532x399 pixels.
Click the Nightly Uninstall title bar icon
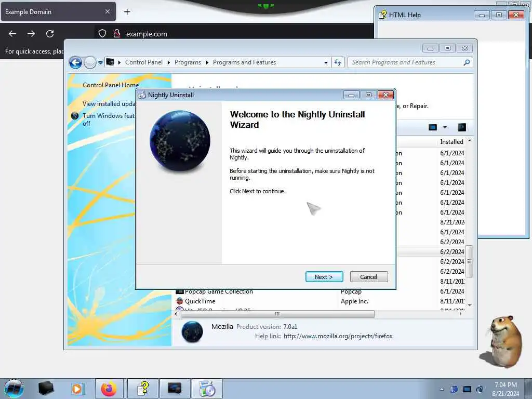tap(142, 95)
